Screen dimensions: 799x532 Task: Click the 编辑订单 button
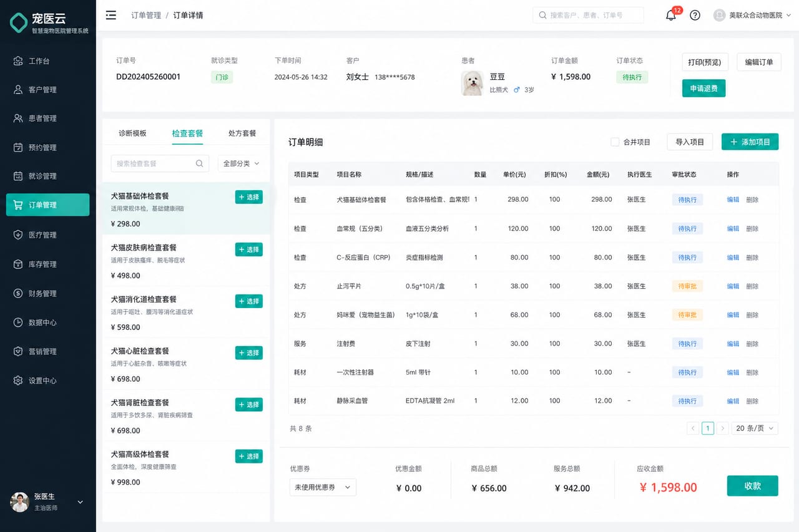[759, 62]
